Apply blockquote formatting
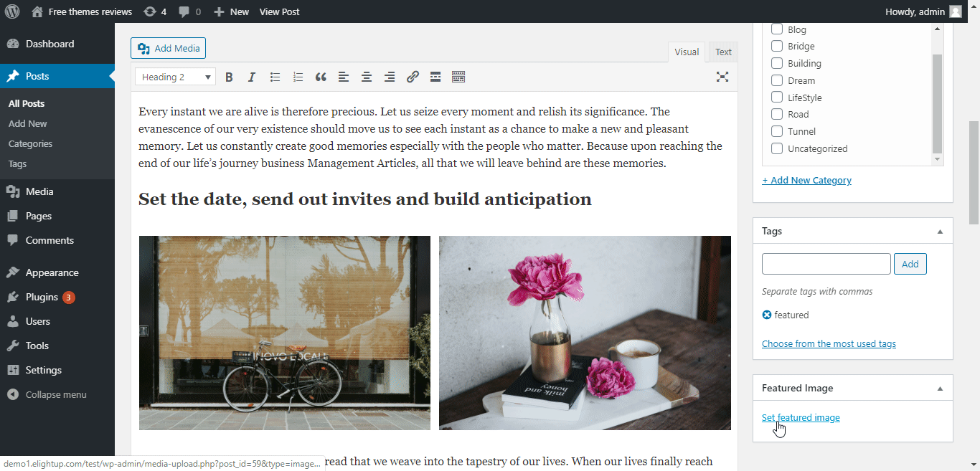This screenshot has width=980, height=471. [x=321, y=77]
